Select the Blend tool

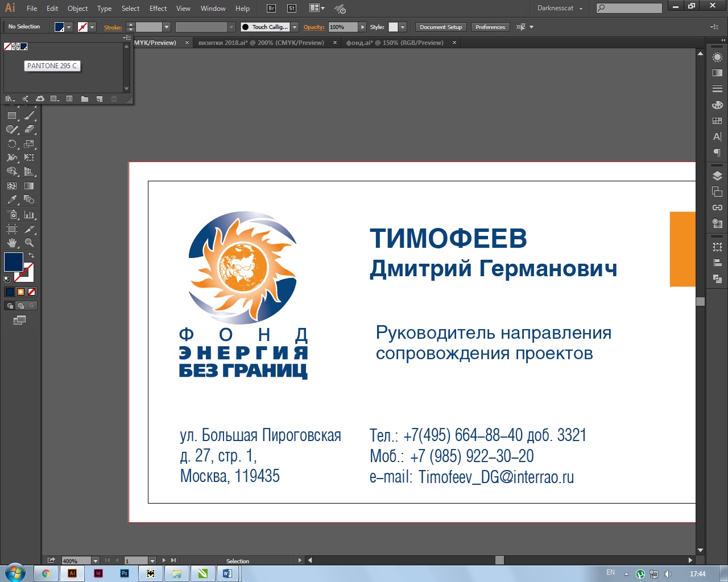[x=30, y=199]
